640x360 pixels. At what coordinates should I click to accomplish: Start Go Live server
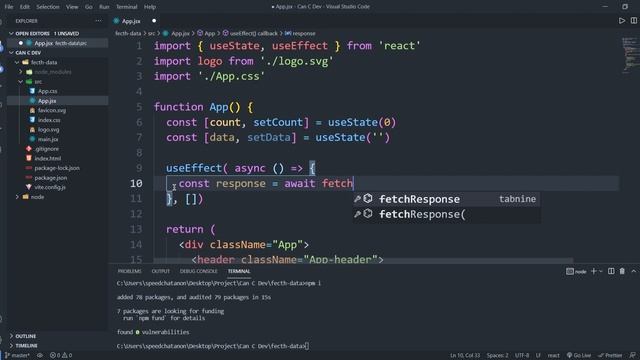pyautogui.click(x=579, y=356)
